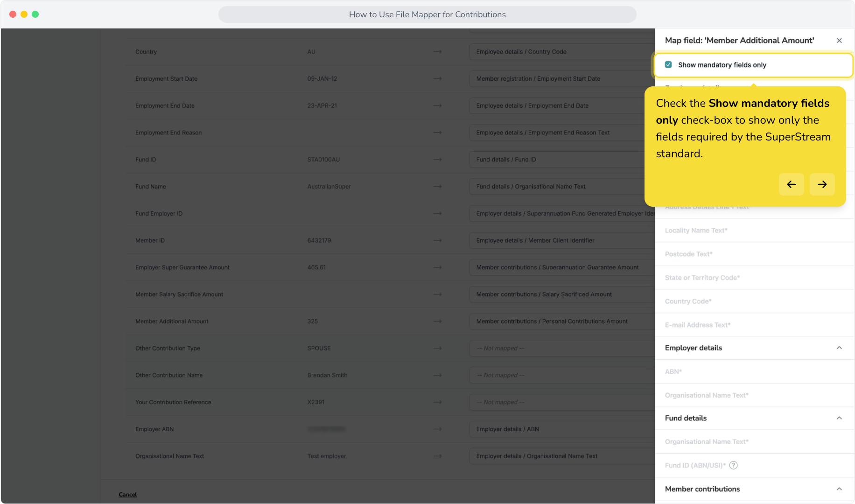The height and width of the screenshot is (504, 855).
Task: Click the green macOS fullscreen button
Action: click(35, 14)
